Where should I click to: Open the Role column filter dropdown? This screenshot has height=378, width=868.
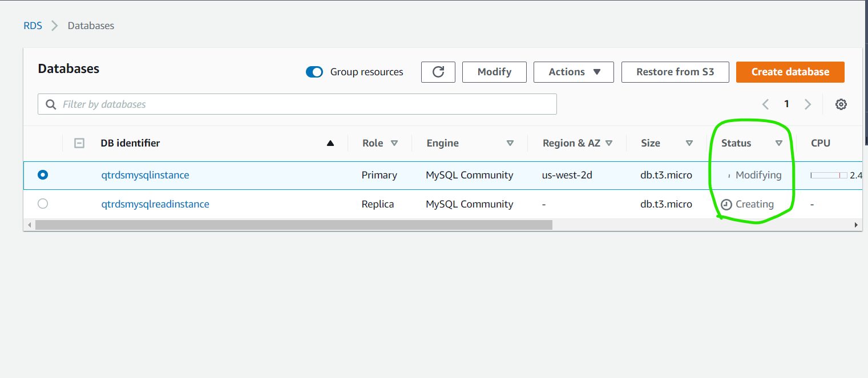point(394,144)
